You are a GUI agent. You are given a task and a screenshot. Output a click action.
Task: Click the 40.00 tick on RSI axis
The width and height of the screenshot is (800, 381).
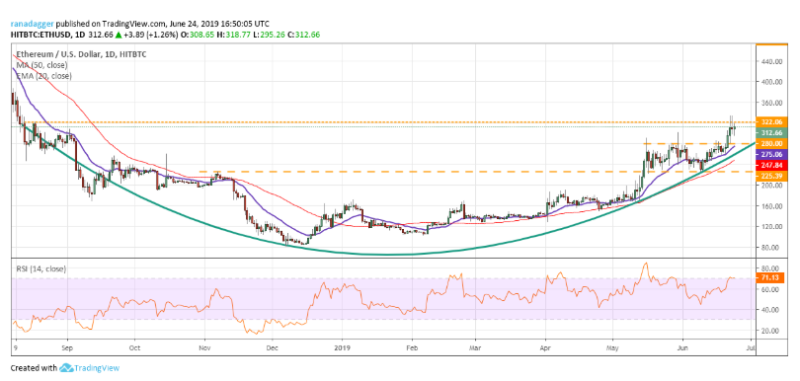(x=771, y=310)
